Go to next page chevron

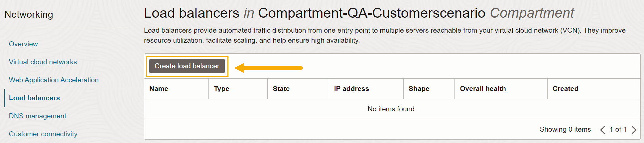[634, 130]
